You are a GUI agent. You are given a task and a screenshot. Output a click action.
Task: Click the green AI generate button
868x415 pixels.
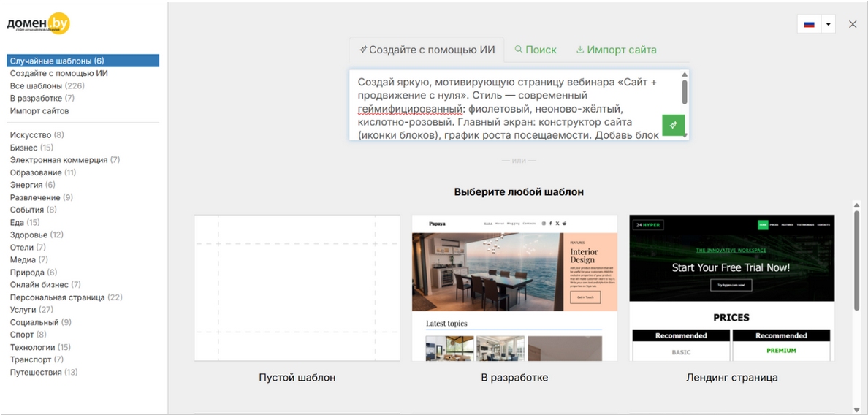(x=673, y=125)
